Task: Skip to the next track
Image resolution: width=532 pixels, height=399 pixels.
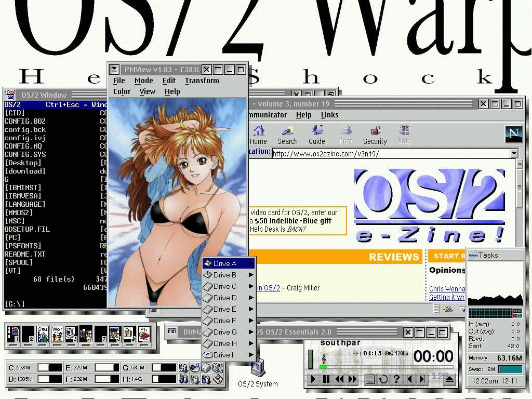Action: [422, 379]
